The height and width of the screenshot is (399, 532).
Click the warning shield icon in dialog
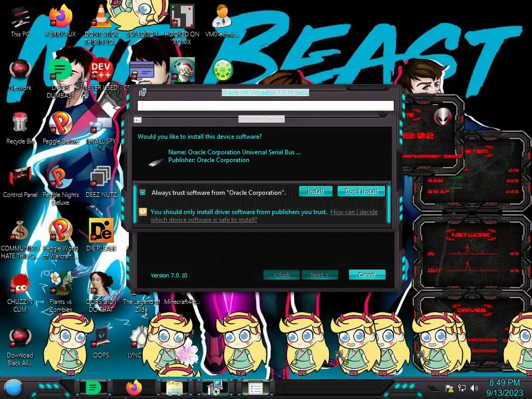pyautogui.click(x=143, y=212)
